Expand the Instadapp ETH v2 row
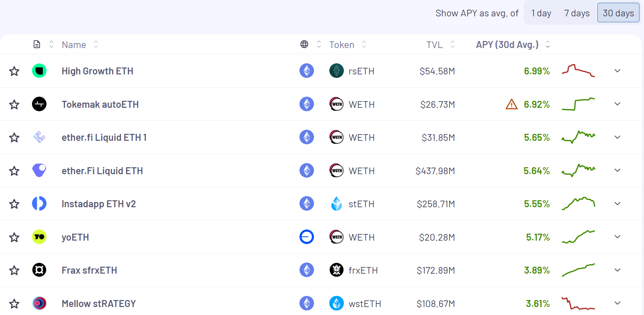 point(617,203)
